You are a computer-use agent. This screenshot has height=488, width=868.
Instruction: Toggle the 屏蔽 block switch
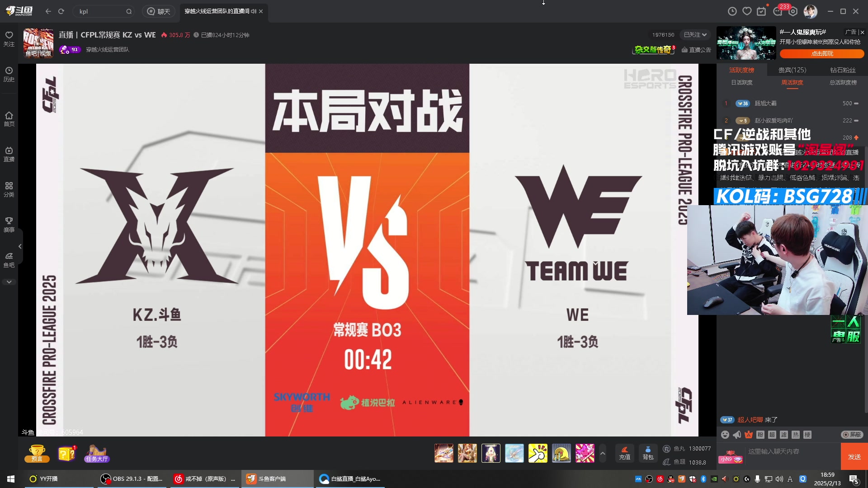tap(852, 435)
